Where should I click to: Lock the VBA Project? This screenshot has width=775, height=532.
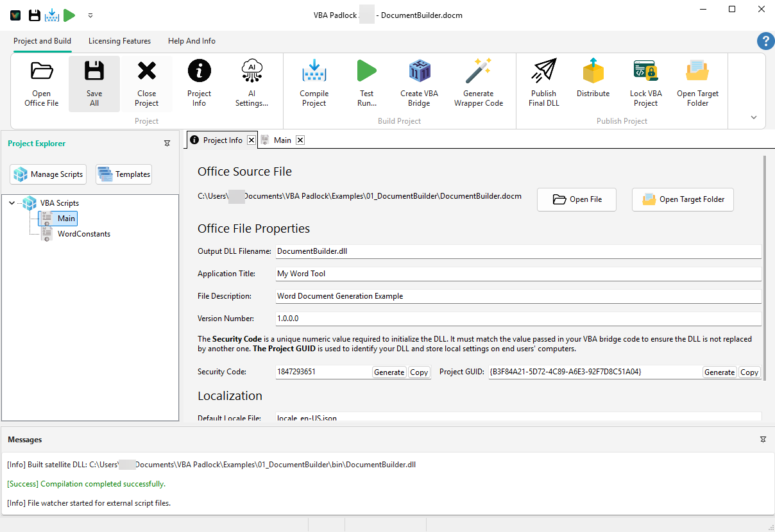click(645, 82)
